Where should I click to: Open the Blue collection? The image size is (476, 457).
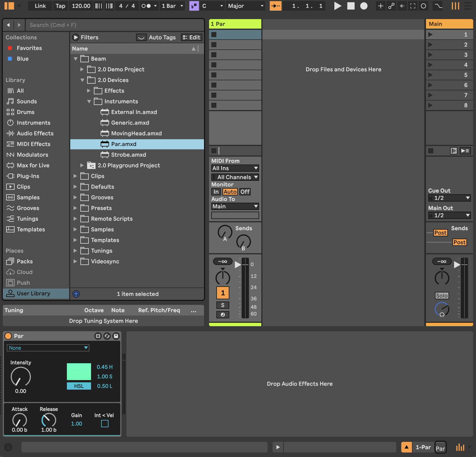click(x=22, y=59)
